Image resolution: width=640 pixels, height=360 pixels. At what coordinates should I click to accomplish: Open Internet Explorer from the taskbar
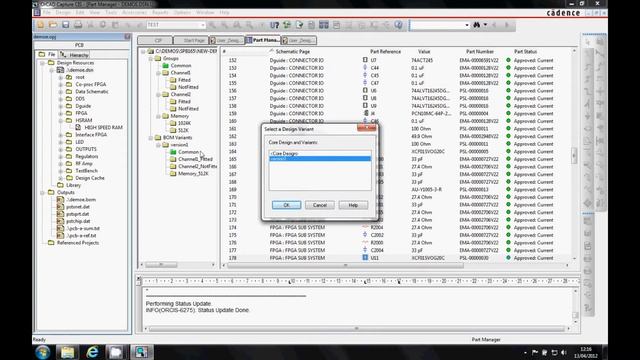coord(92,352)
